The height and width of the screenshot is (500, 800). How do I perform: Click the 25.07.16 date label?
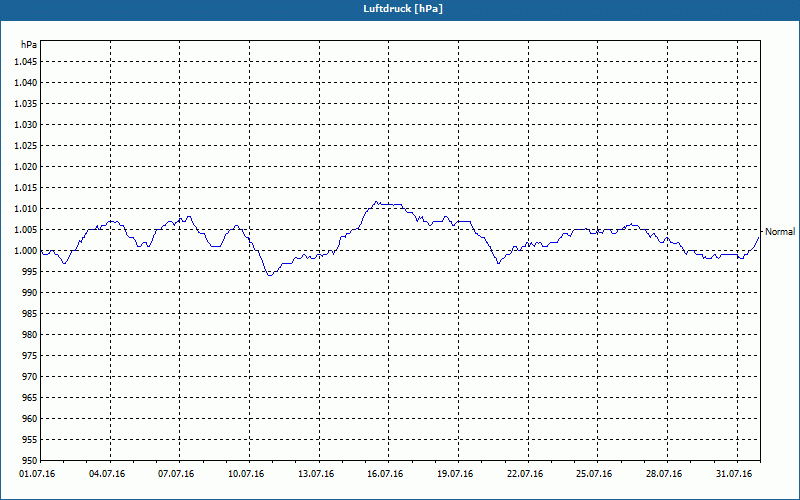coord(594,474)
